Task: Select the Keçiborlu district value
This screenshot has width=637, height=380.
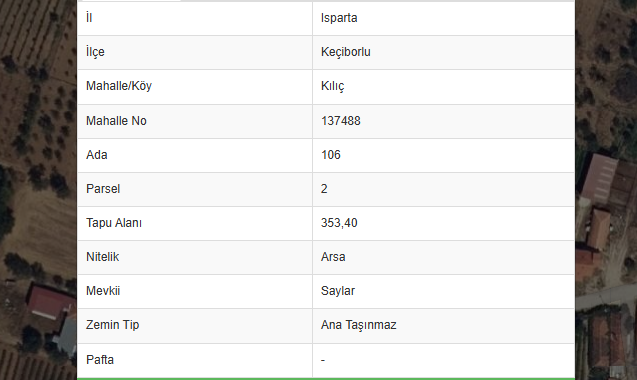Action: (x=345, y=52)
